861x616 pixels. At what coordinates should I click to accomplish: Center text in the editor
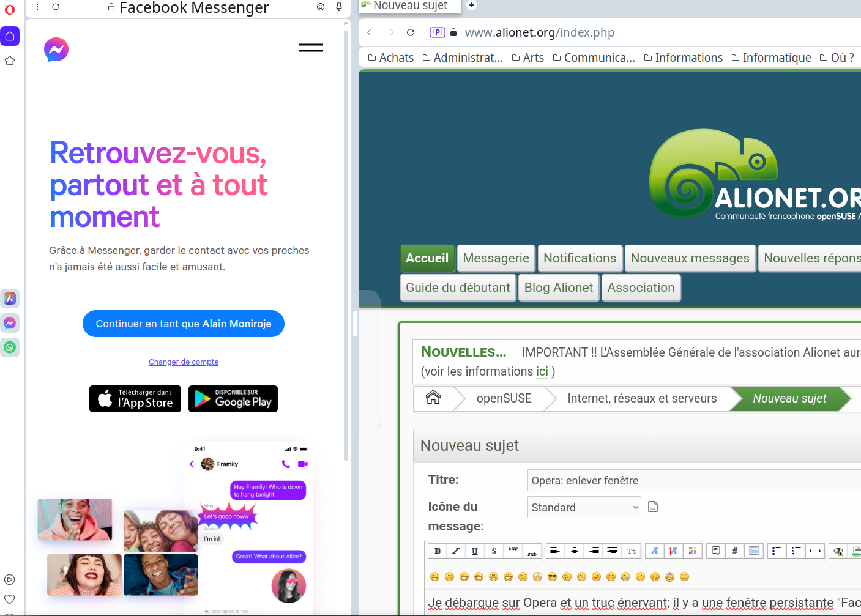point(575,551)
